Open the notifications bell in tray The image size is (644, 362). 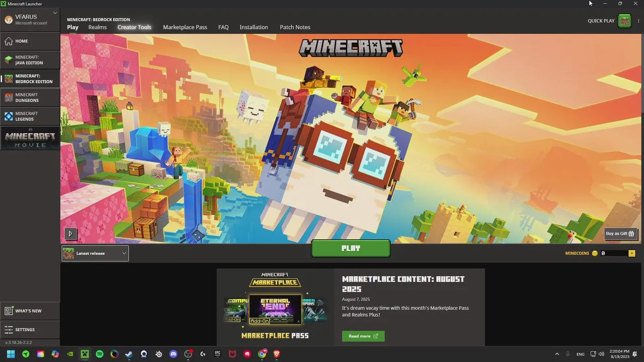635,354
